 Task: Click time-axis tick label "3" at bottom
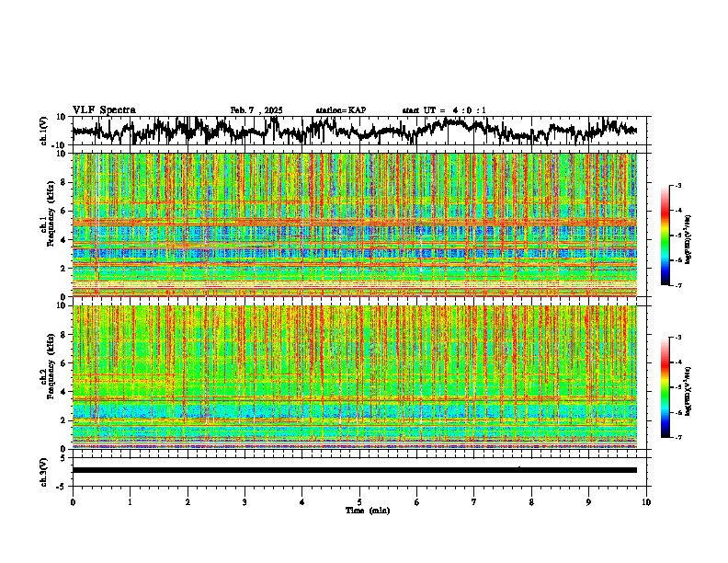tap(245, 502)
